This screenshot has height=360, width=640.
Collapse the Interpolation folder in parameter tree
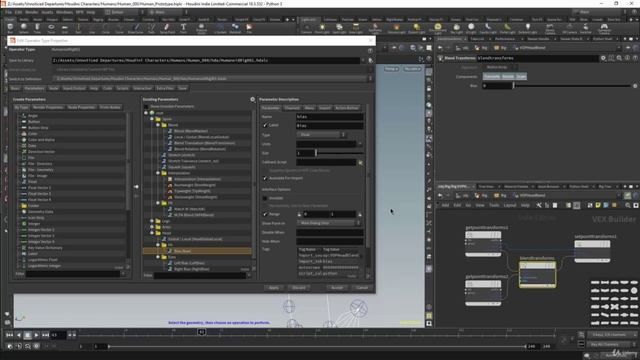click(158, 173)
